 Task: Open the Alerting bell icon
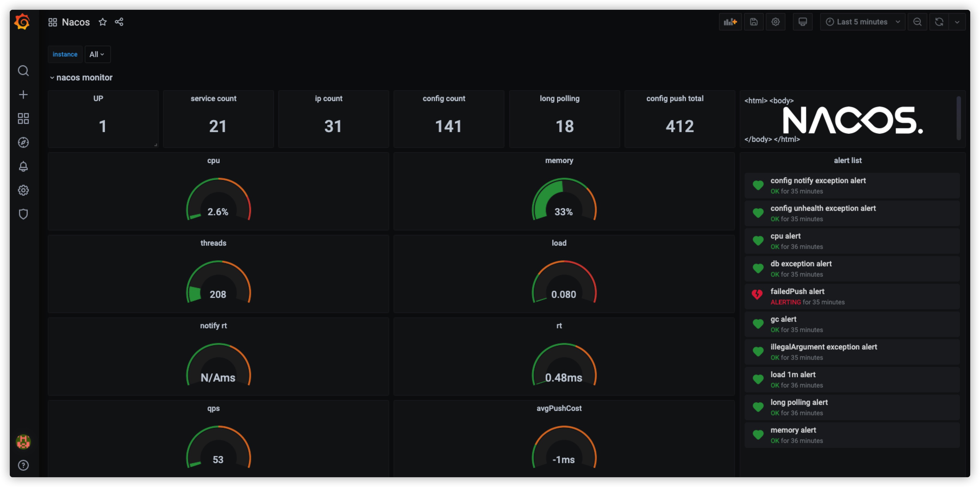(23, 166)
